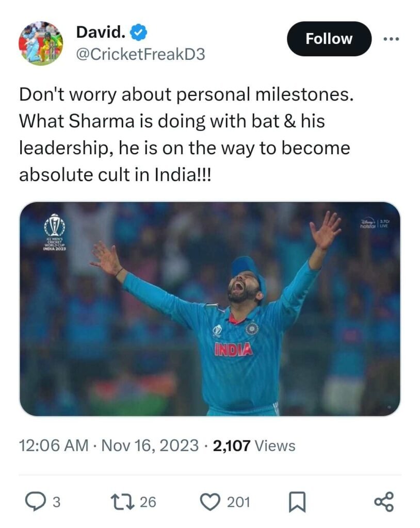This screenshot has height=528, width=420.
Task: View the 2,107 Views analytics
Action: [253, 445]
